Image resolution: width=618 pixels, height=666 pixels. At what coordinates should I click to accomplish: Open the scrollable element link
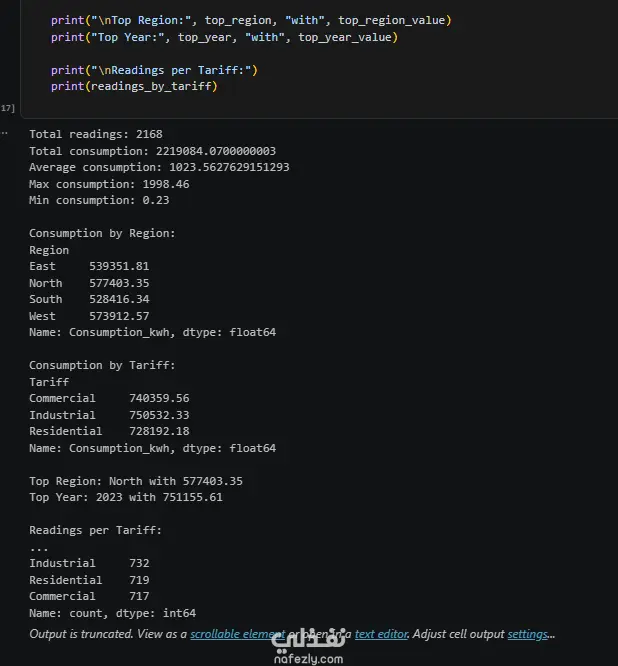[x=237, y=634]
